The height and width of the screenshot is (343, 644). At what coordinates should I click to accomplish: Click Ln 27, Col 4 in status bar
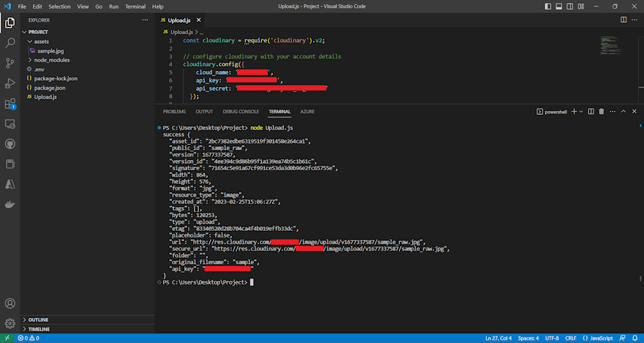pyautogui.click(x=498, y=338)
